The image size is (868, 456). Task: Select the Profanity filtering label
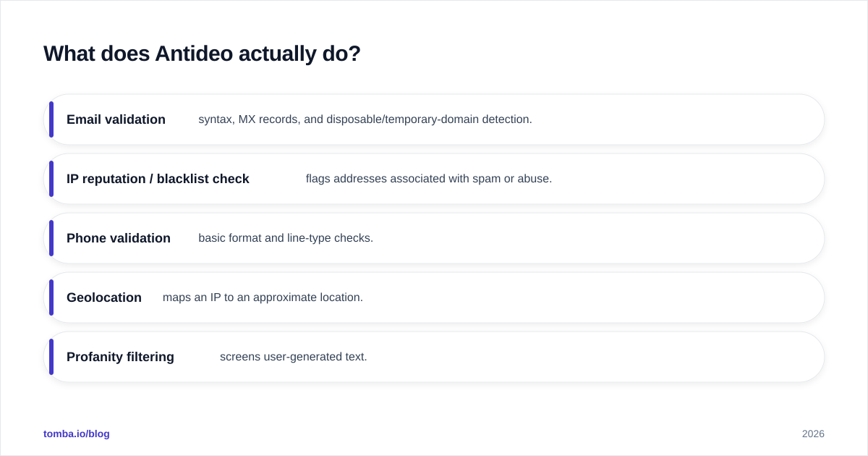pos(120,357)
